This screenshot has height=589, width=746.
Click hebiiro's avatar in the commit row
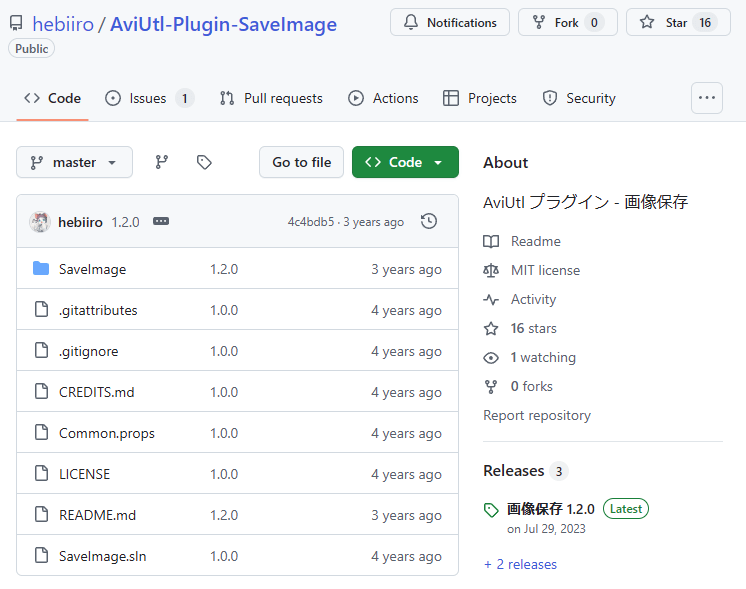pos(40,222)
